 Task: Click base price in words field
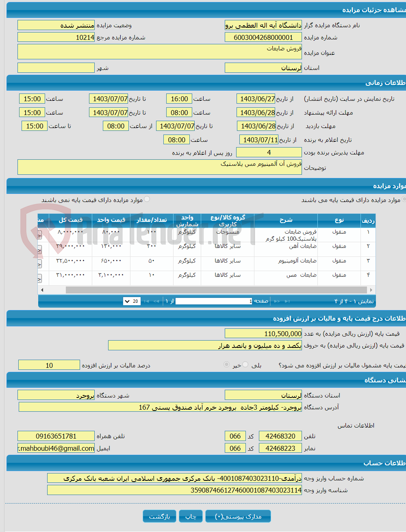click(x=205, y=345)
